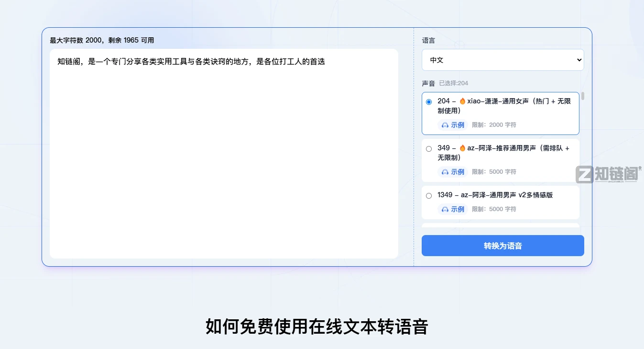Click the headphone icon in the selected voice card

445,125
